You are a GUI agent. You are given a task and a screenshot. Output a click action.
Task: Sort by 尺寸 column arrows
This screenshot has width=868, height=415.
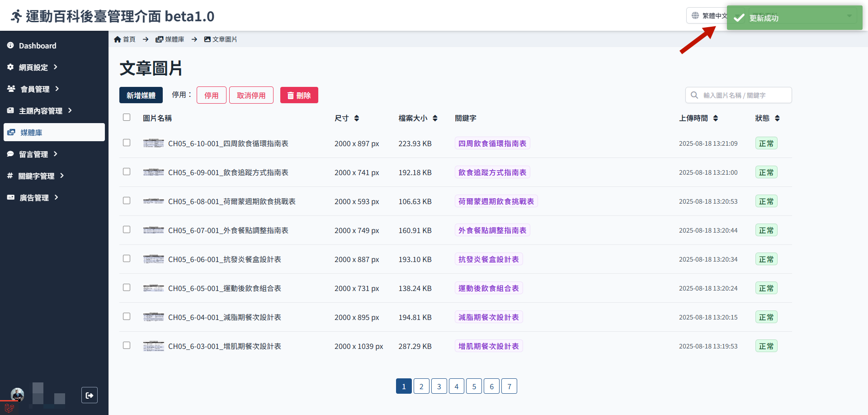(x=357, y=118)
